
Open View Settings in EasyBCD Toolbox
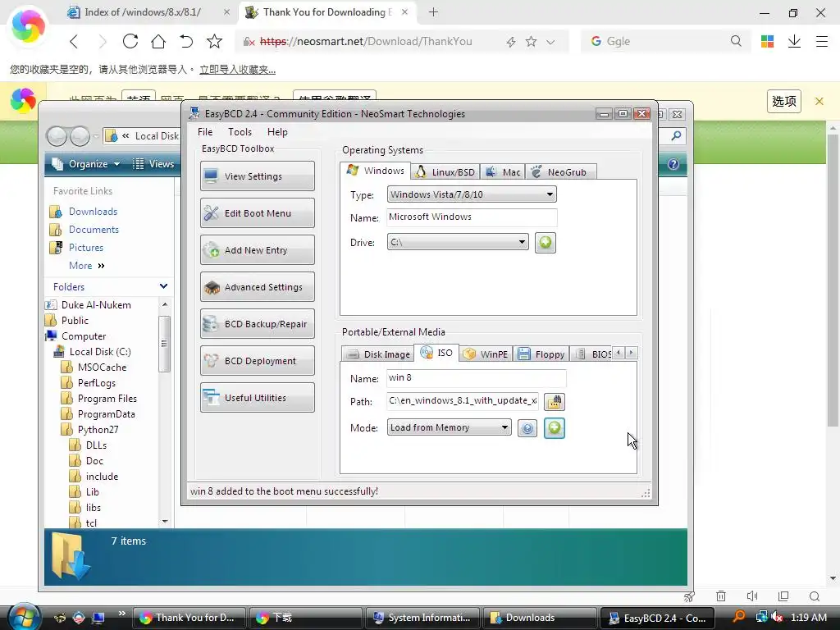click(x=257, y=176)
